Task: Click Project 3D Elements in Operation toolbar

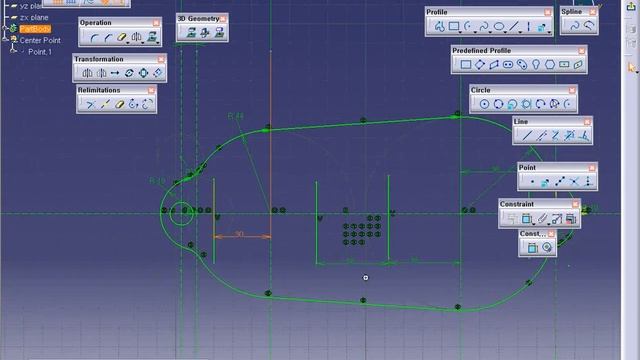Action: (x=151, y=38)
